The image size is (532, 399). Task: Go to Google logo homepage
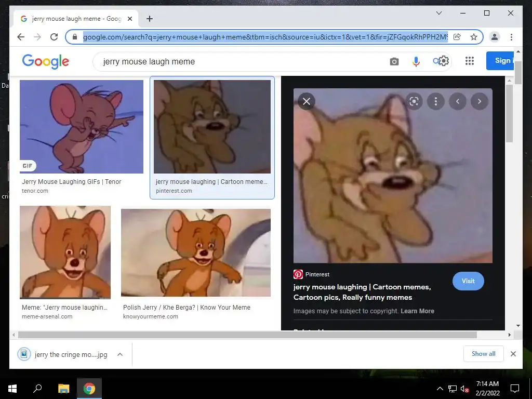pyautogui.click(x=46, y=61)
